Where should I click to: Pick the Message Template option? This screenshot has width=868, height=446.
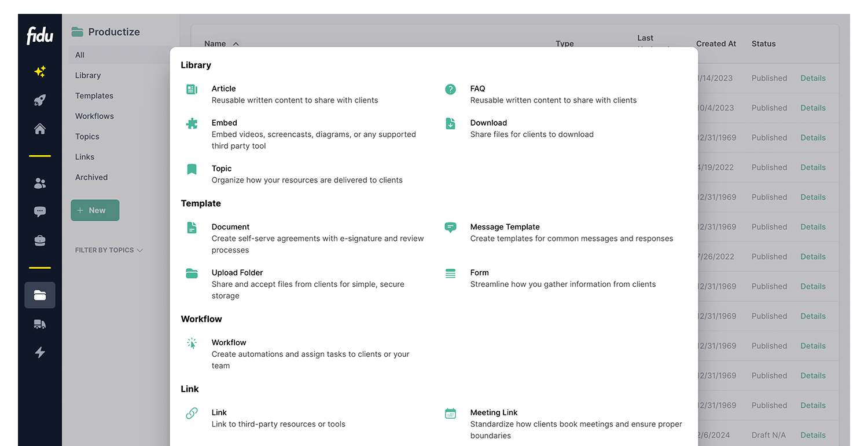coord(505,227)
